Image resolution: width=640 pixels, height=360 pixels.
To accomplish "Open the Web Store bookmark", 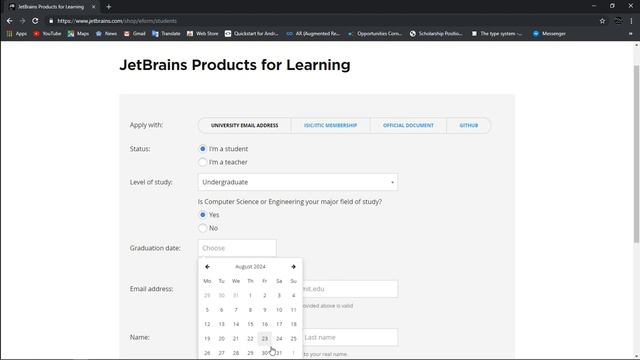I will pos(202,33).
